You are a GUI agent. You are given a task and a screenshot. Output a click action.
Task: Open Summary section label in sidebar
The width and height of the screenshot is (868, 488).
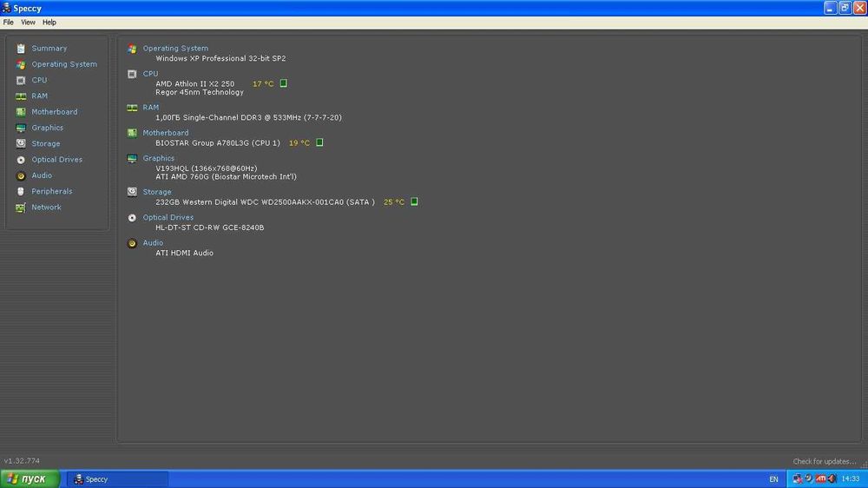(x=49, y=48)
